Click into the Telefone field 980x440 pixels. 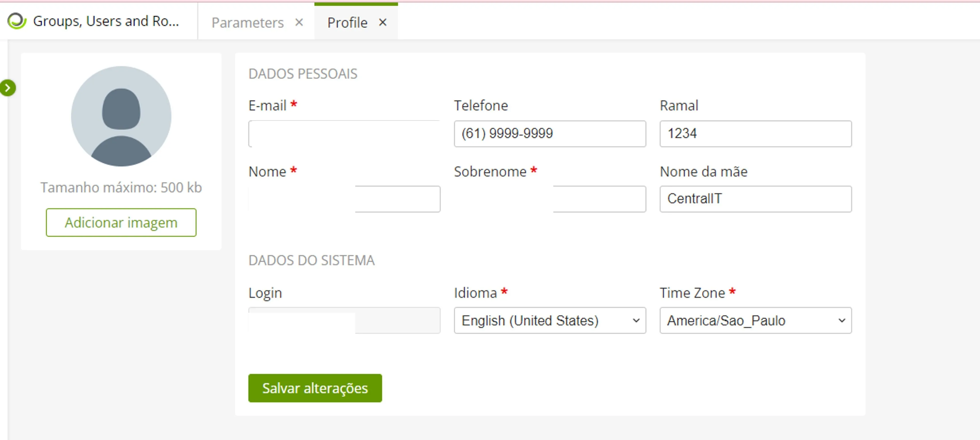coord(550,134)
